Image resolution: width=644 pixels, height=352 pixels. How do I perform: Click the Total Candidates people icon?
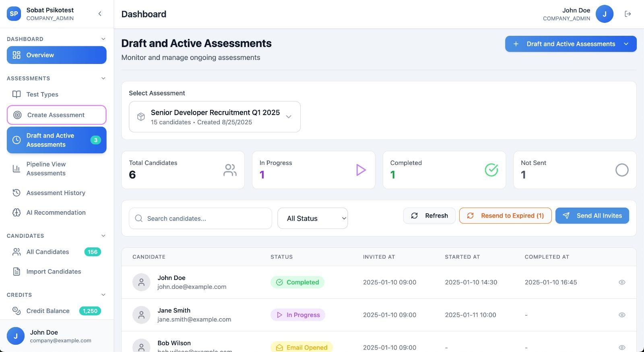point(230,170)
